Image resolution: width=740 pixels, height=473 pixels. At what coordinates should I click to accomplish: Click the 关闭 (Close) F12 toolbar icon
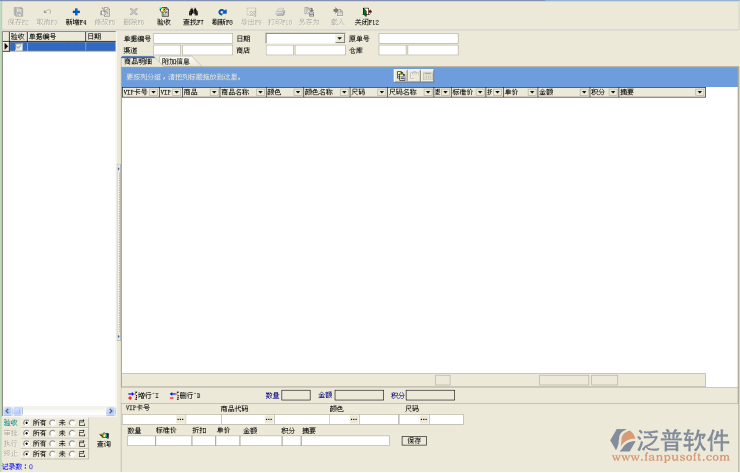pos(367,14)
